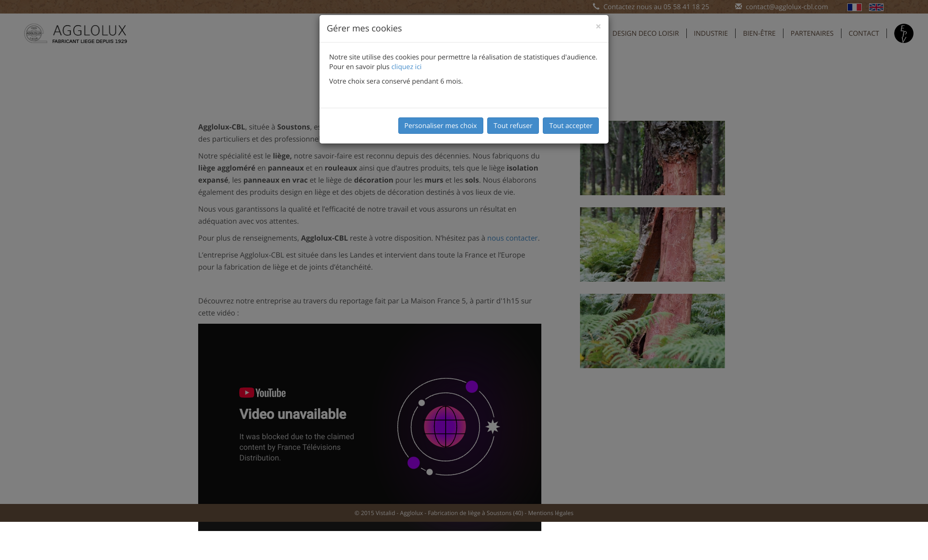Viewport: 928px width, 560px height.
Task: Click the unavailable YouTube video embed
Action: (x=369, y=427)
